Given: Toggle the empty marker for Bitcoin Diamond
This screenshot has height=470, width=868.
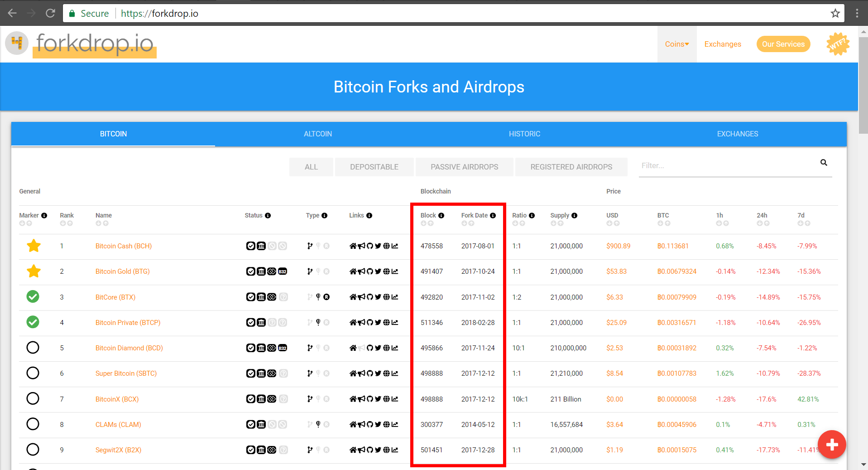Looking at the screenshot, I should (33, 348).
